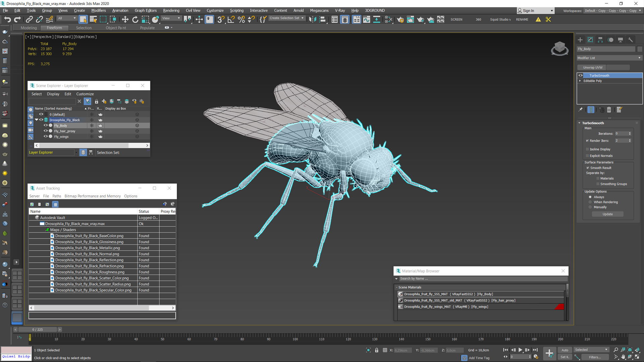Open Create Selection Set dropdown

287,18
